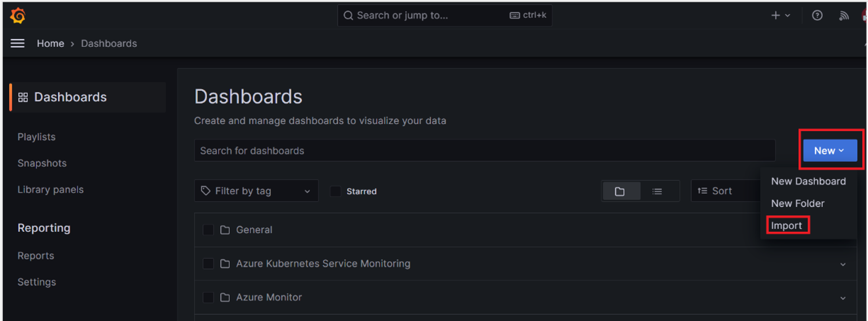Click the blue New button

[x=830, y=151]
